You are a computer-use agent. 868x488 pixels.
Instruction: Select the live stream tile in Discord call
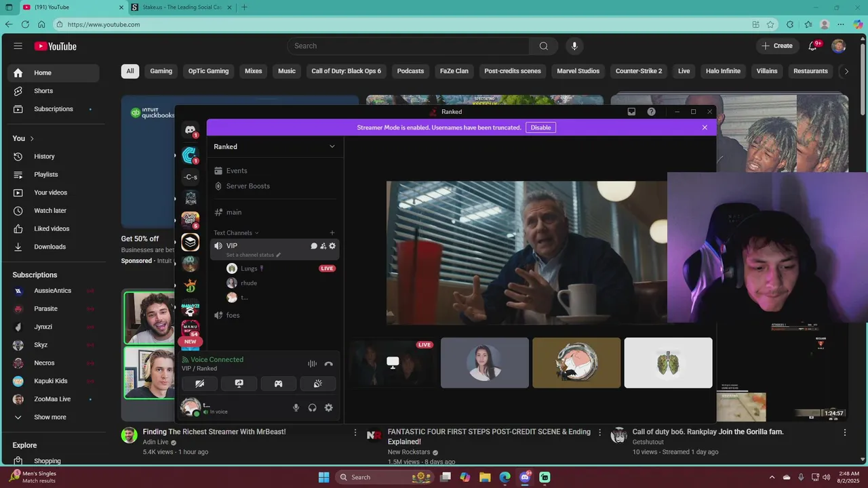[x=393, y=363]
